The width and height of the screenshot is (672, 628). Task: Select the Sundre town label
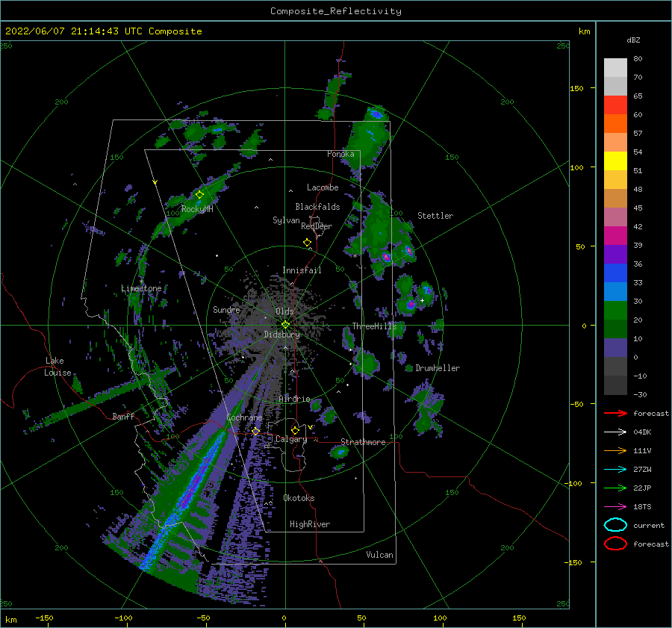point(226,309)
